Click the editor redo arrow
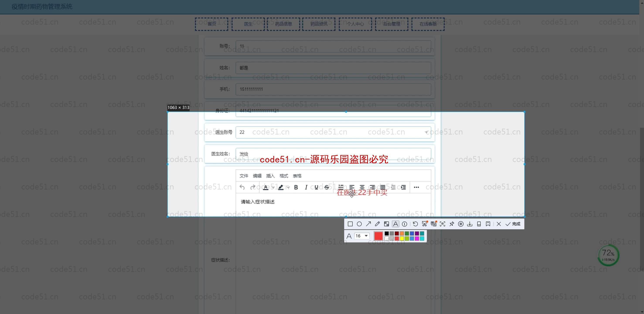The width and height of the screenshot is (644, 314). pyautogui.click(x=253, y=187)
